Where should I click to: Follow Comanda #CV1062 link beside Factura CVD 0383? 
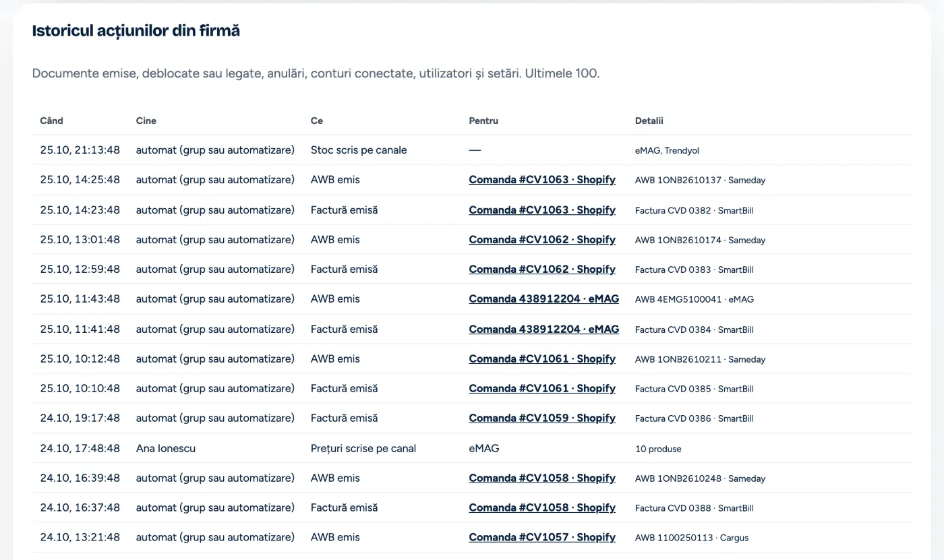tap(542, 269)
